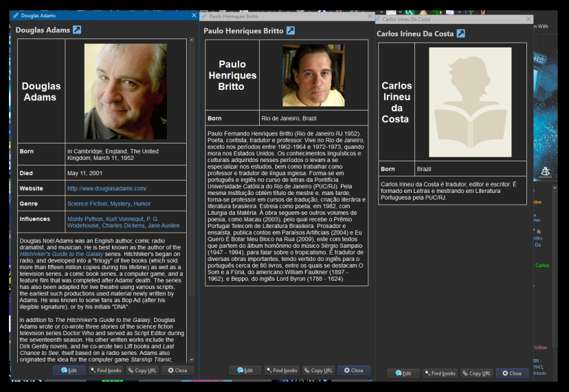Click scrollbar up arrow in Douglas Adams window

[x=192, y=40]
